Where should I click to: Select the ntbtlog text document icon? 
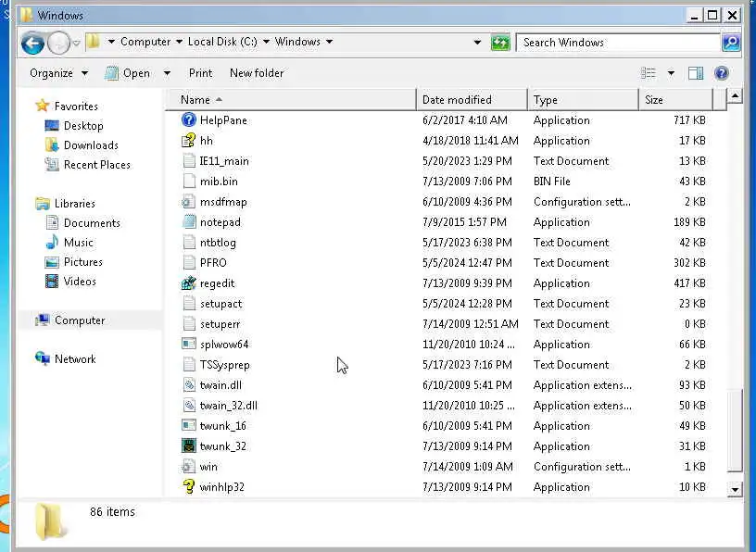(188, 242)
